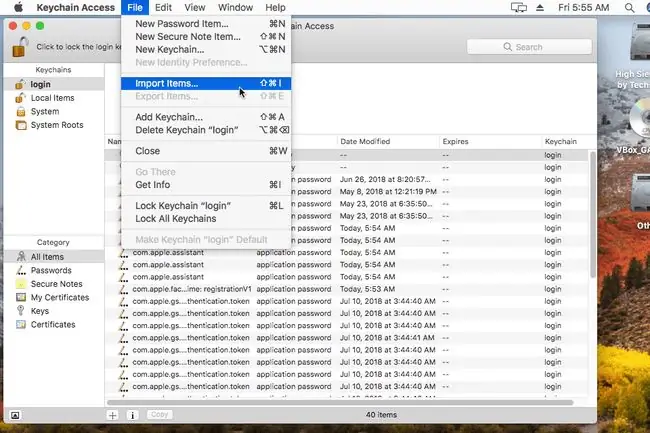Open the Keychain Access application menu
The width and height of the screenshot is (650, 433).
pyautogui.click(x=75, y=7)
